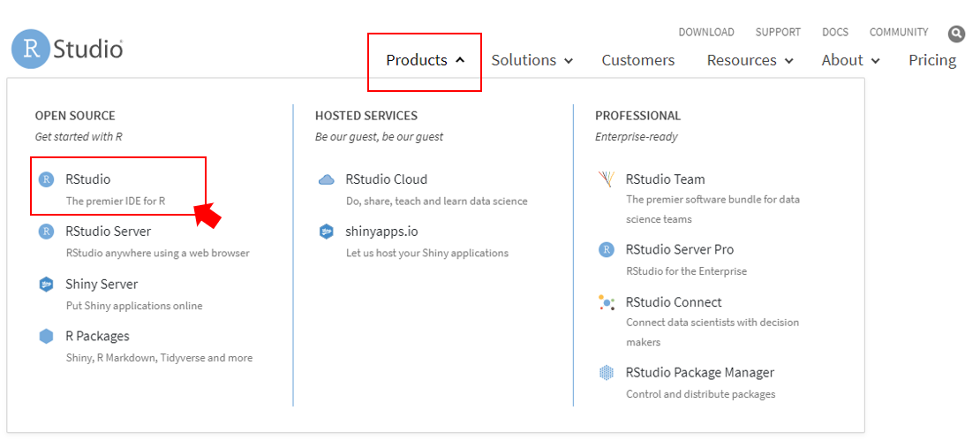Click the RStudio Server Pro icon

(607, 249)
